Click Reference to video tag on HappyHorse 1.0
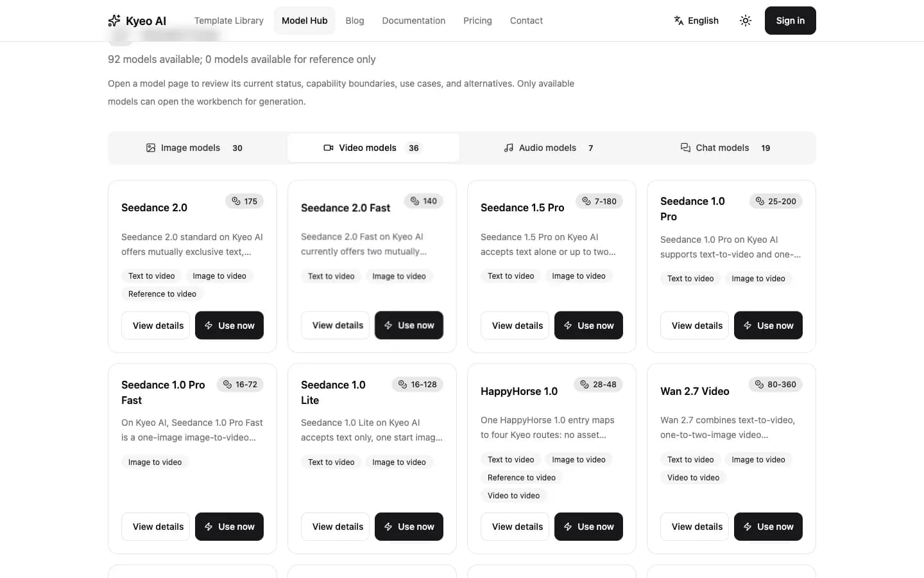The image size is (924, 578). 522,478
